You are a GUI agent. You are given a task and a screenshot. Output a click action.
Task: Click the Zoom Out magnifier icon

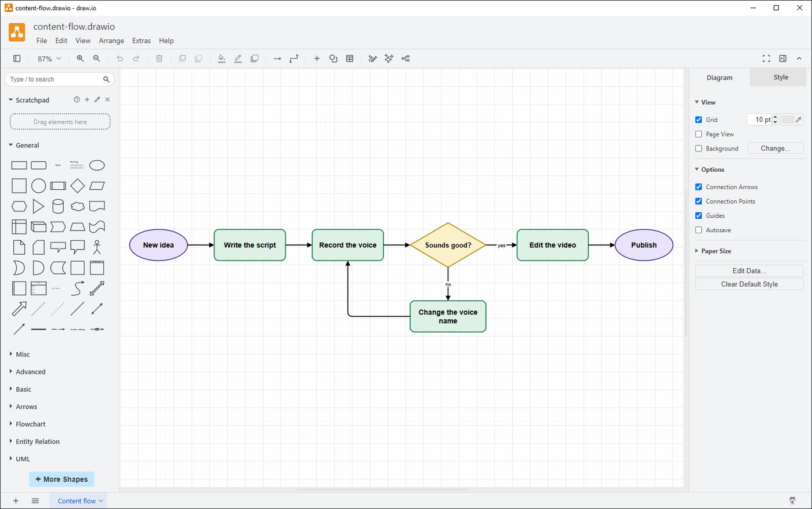97,59
